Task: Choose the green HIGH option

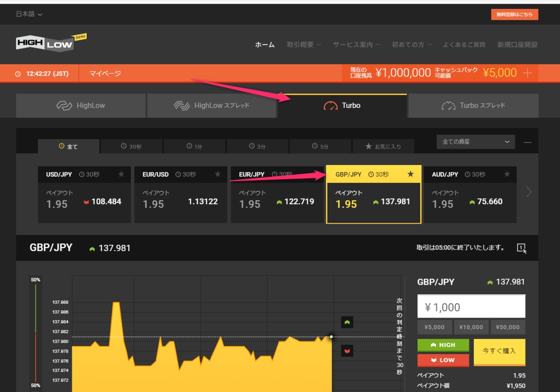Action: tap(443, 345)
